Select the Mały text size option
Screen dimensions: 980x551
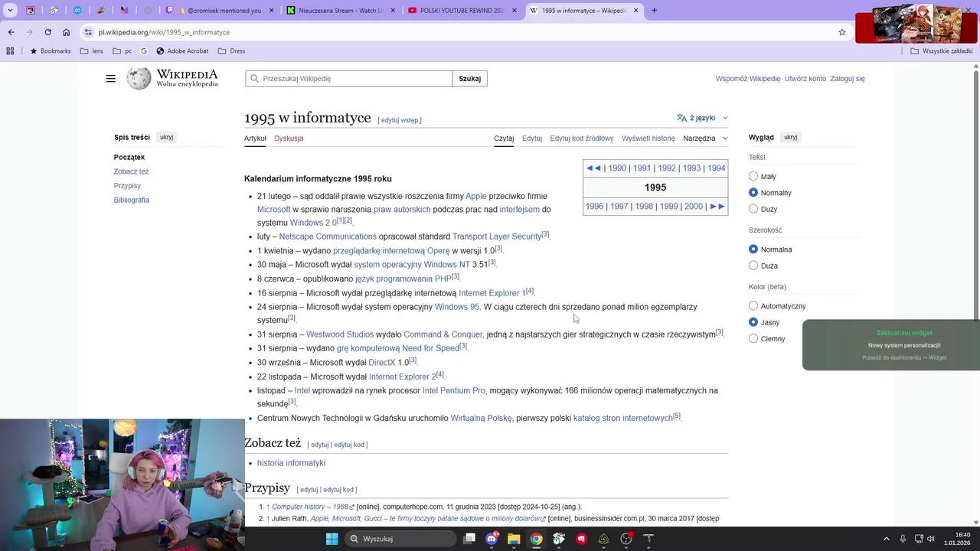pyautogui.click(x=753, y=176)
